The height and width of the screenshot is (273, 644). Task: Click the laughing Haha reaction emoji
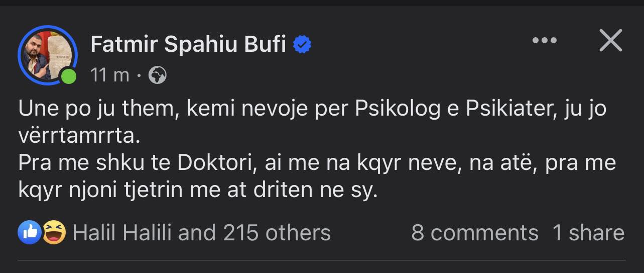[54, 233]
